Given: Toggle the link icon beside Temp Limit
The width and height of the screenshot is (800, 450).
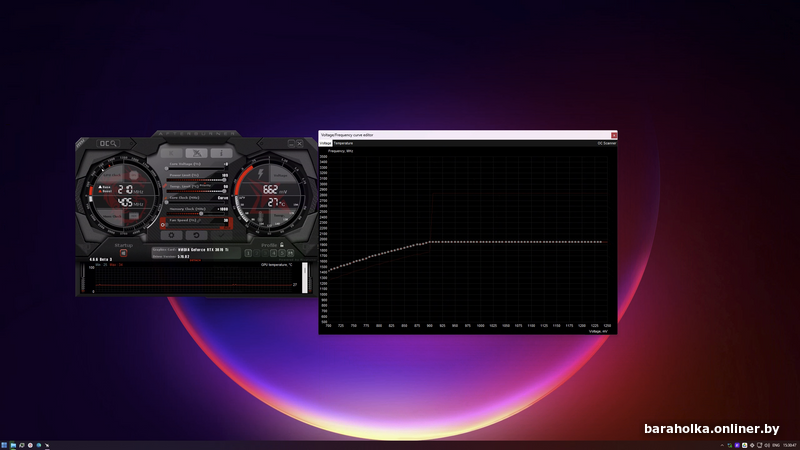Looking at the screenshot, I should 165,186.
